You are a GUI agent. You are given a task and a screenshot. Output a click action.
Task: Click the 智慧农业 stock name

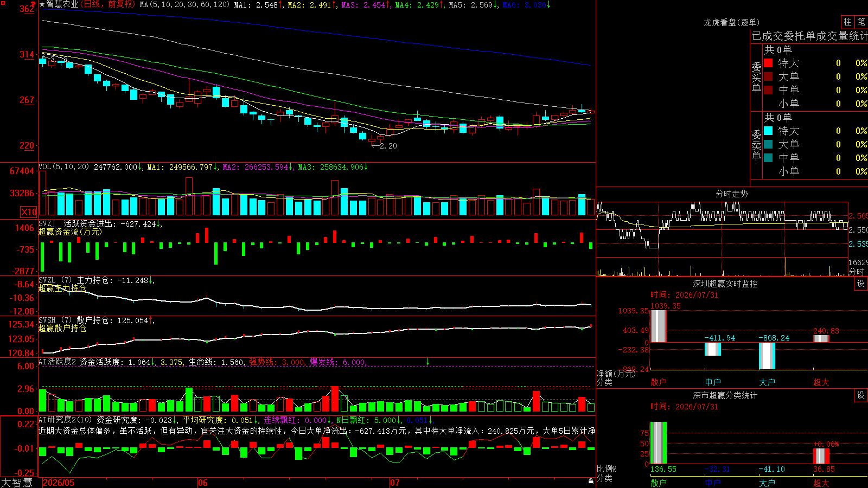coord(62,4)
